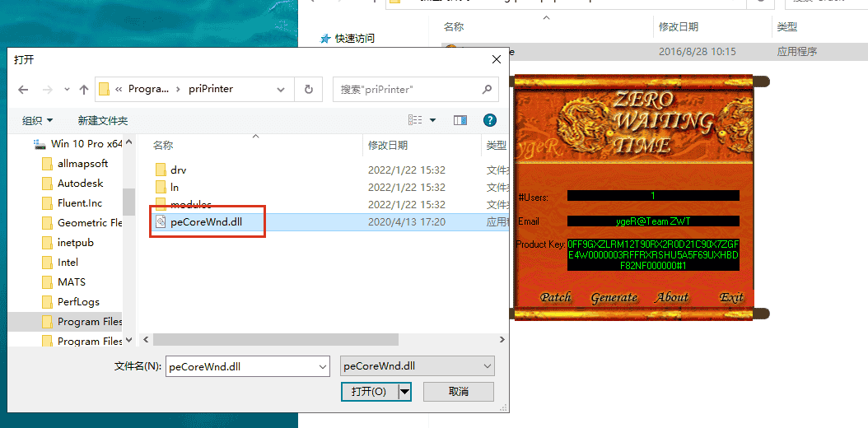Click 新建文件夹 button
The width and height of the screenshot is (868, 428).
(x=103, y=120)
